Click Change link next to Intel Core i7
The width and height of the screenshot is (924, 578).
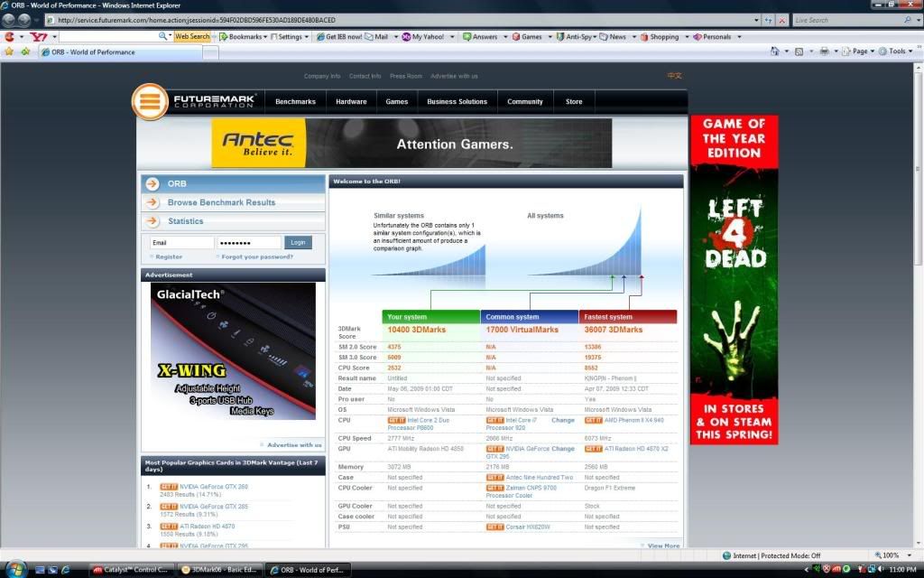point(563,421)
